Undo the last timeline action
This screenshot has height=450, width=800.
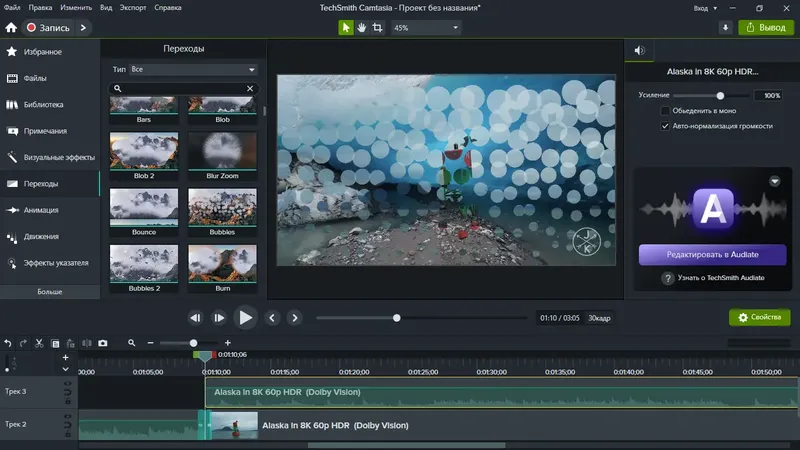(x=8, y=343)
